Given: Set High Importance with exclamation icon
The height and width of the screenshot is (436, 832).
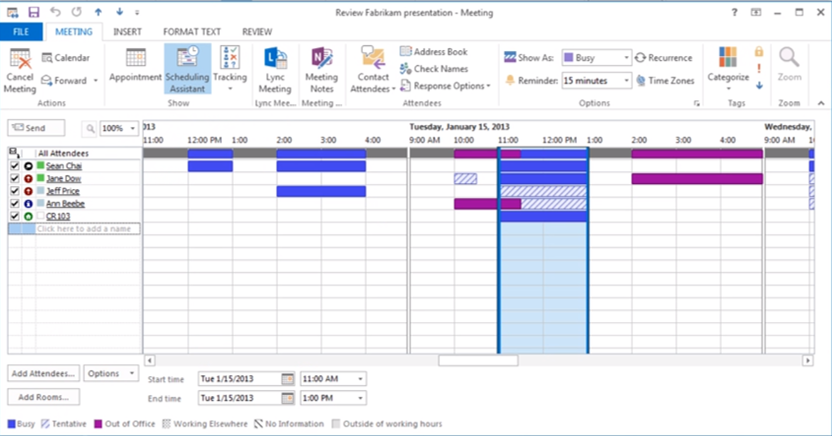Looking at the screenshot, I should (x=759, y=68).
